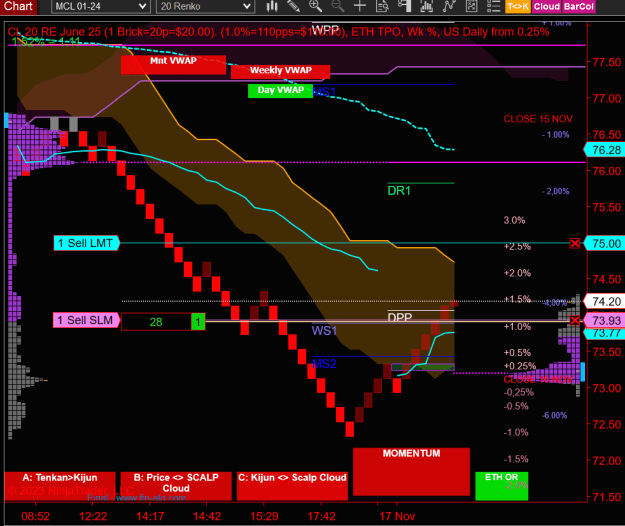Click the 12:22 time axis label

[93, 516]
